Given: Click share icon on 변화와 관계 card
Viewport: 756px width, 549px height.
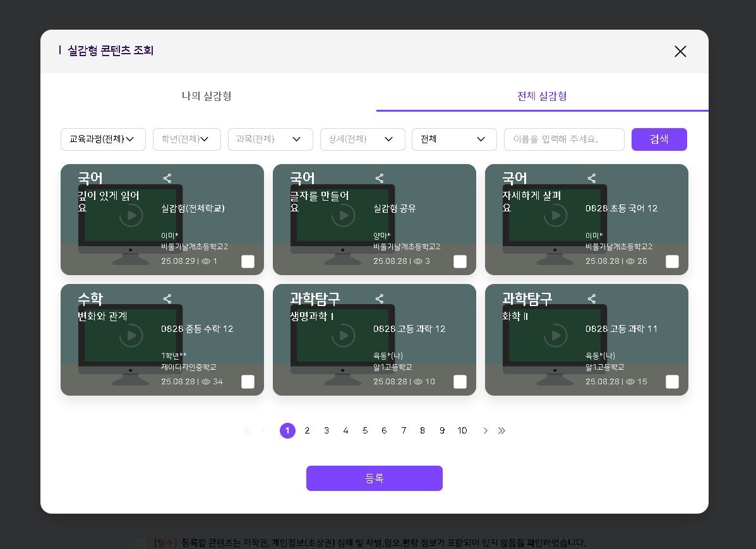Looking at the screenshot, I should coord(167,298).
